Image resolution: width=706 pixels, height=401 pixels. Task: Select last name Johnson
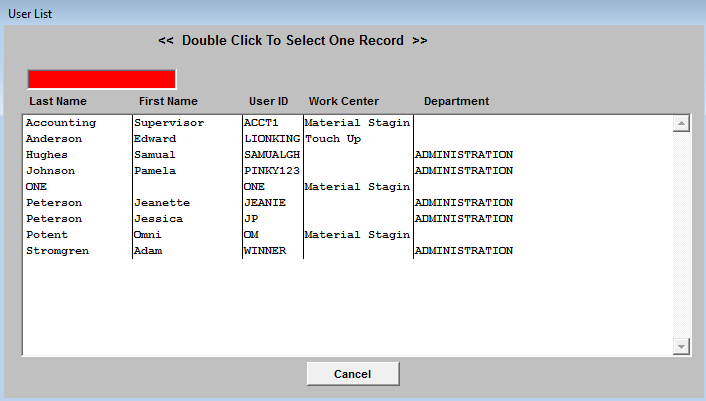(50, 171)
